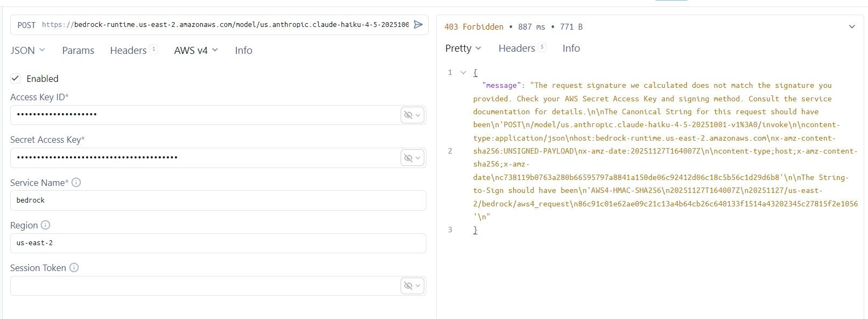
Task: Open the request Info tab
Action: [x=243, y=50]
